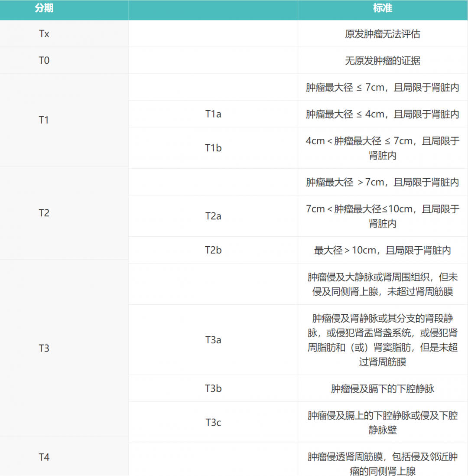Click the text 无原发肿瘤的证据
This screenshot has width=468, height=476.
point(382,61)
